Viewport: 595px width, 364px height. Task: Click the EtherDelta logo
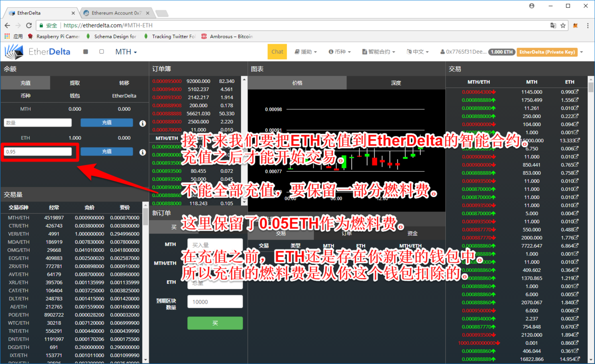(x=37, y=52)
